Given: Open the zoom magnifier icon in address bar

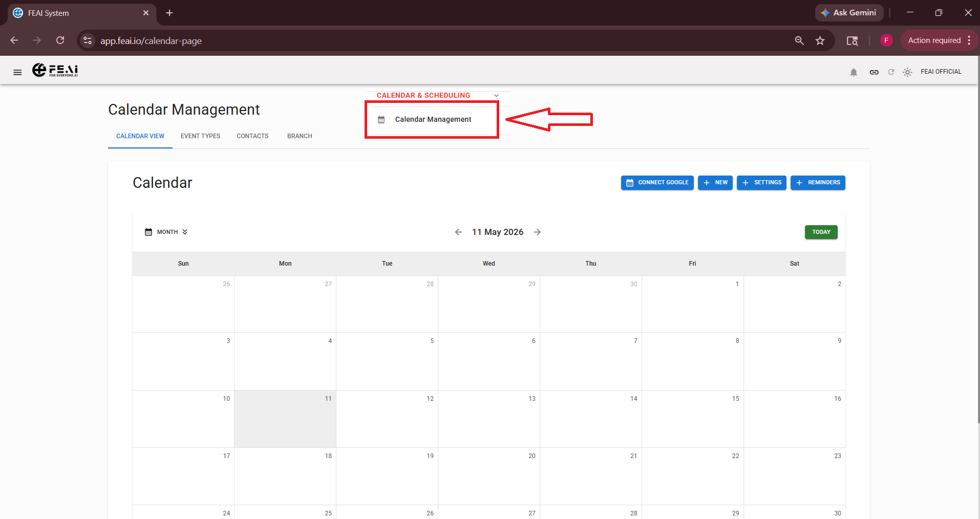Looking at the screenshot, I should click(799, 40).
